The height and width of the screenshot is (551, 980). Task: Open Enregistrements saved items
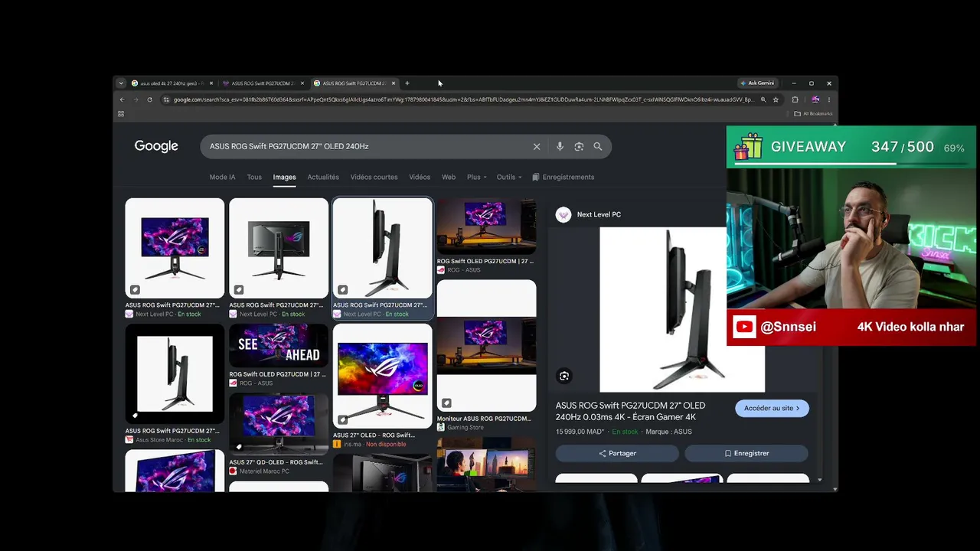(563, 177)
